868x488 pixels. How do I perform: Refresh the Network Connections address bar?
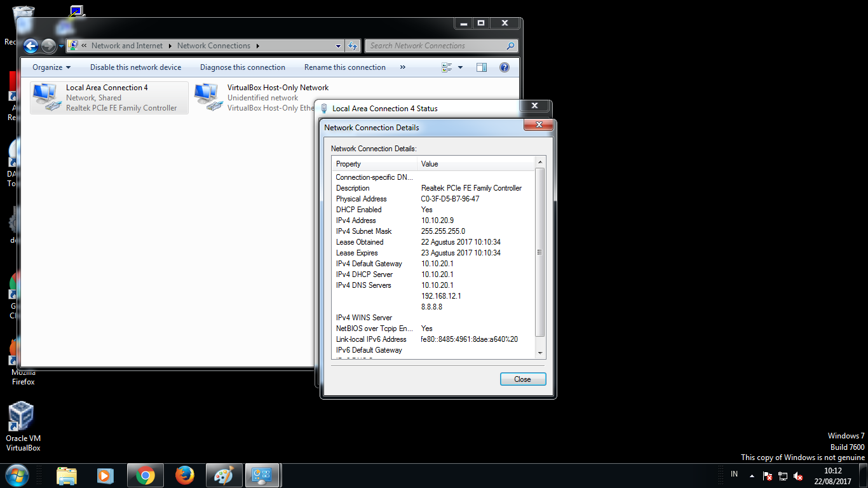tap(353, 45)
